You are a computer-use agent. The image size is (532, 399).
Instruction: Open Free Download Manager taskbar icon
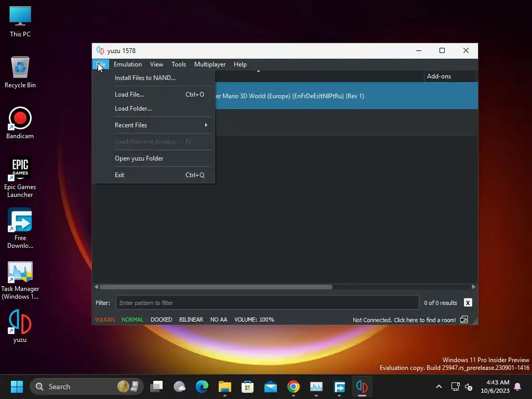point(339,387)
